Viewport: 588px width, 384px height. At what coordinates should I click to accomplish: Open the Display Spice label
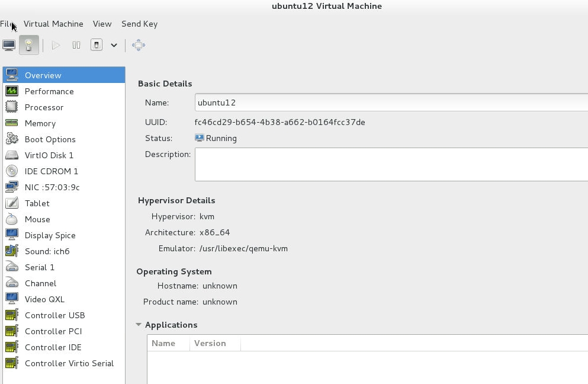tap(50, 235)
